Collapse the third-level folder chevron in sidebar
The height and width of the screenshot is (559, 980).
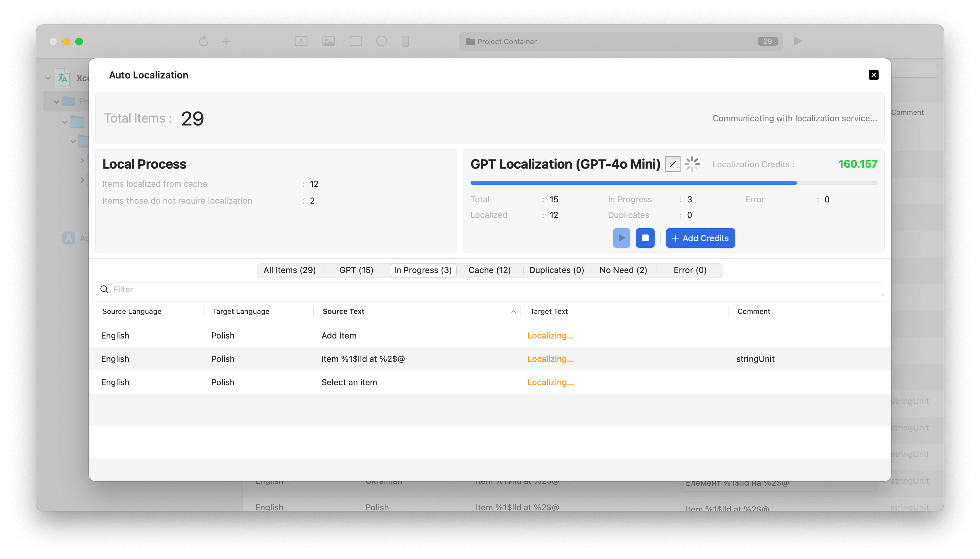(x=65, y=122)
